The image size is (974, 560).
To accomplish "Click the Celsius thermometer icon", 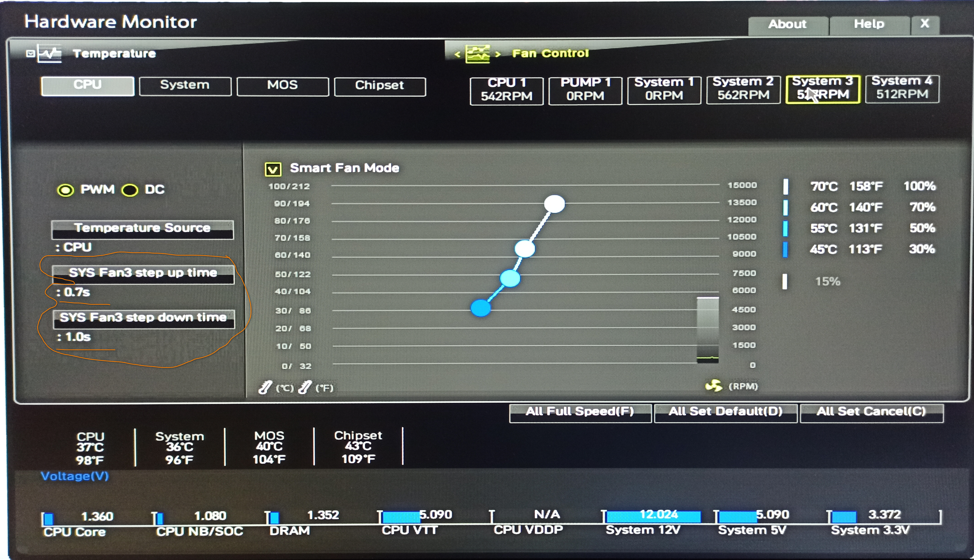I will 265,387.
